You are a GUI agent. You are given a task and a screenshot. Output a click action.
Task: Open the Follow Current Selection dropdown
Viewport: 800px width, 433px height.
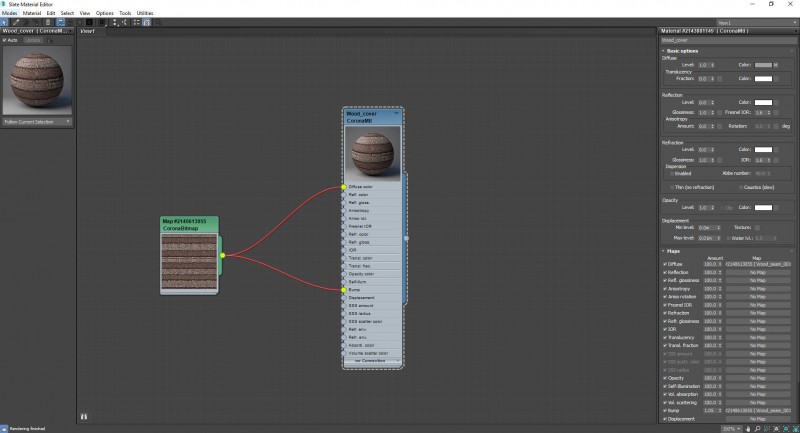pos(37,122)
